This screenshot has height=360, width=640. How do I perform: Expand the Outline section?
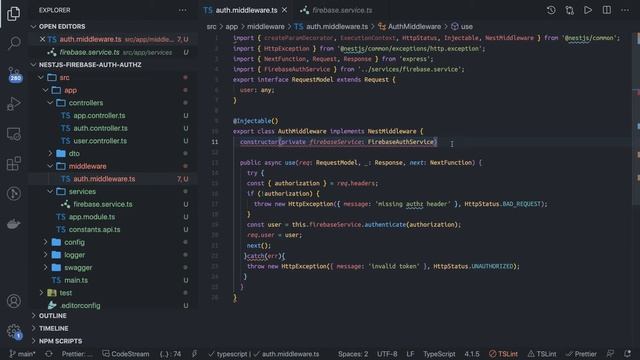(x=53, y=316)
